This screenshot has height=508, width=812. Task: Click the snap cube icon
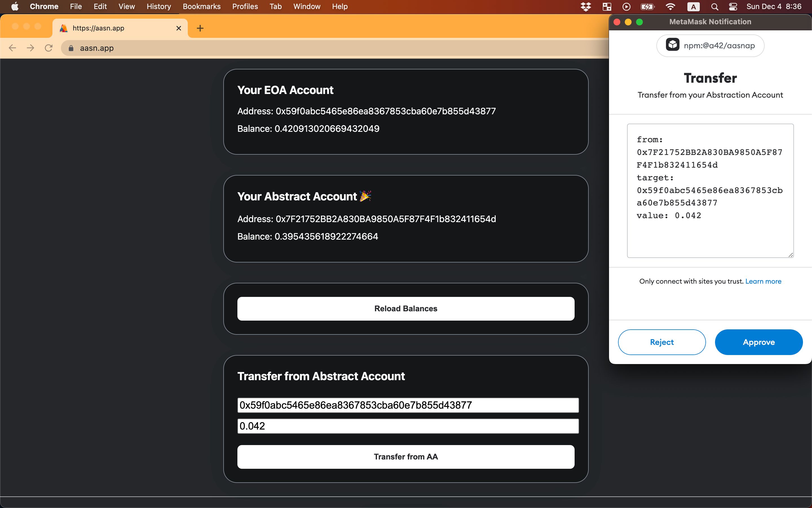[672, 45]
